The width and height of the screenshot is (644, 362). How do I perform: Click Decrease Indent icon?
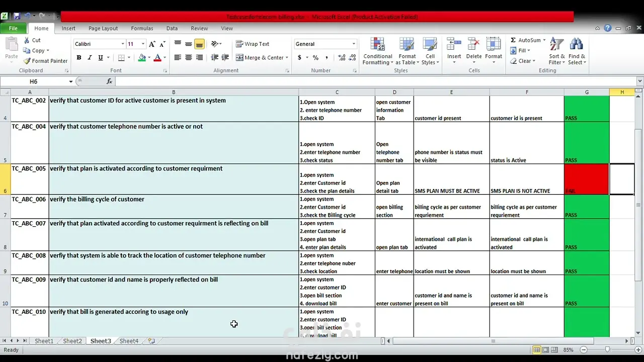(x=214, y=58)
